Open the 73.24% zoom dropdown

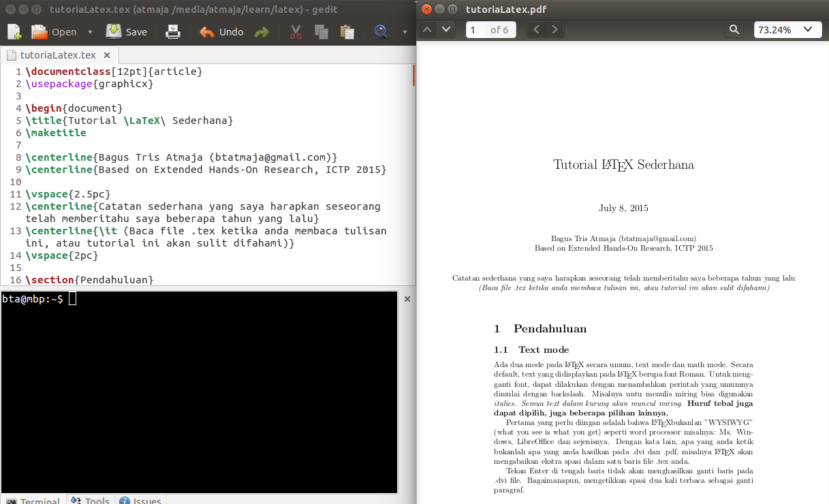[x=787, y=29]
